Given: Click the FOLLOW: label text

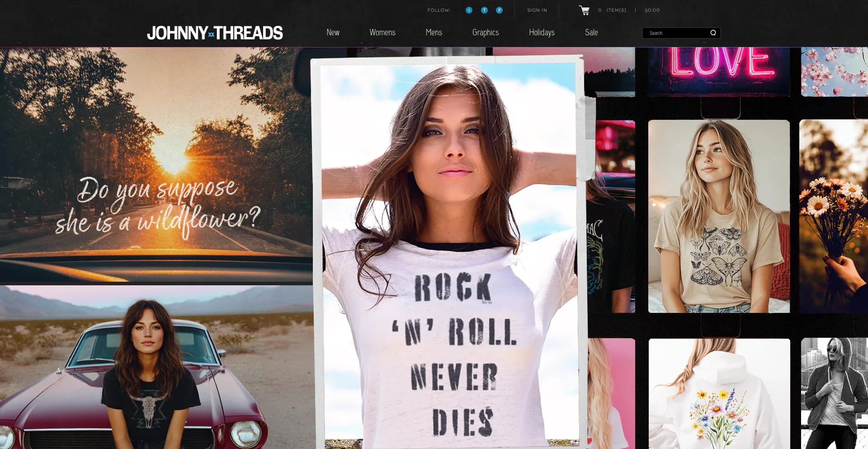Looking at the screenshot, I should (x=439, y=10).
